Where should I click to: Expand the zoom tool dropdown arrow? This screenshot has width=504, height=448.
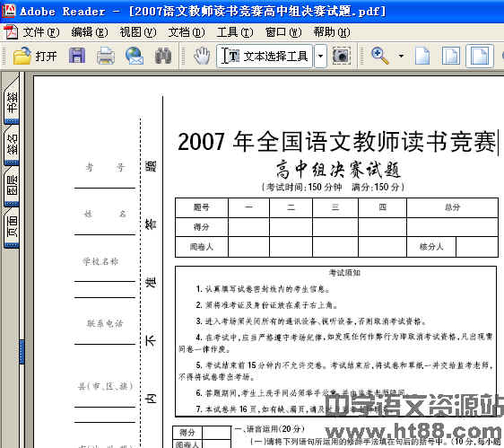401,56
